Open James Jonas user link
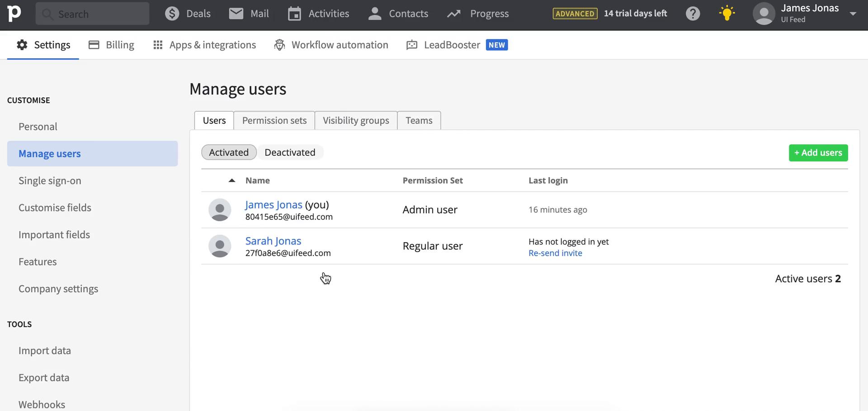 [x=274, y=205]
